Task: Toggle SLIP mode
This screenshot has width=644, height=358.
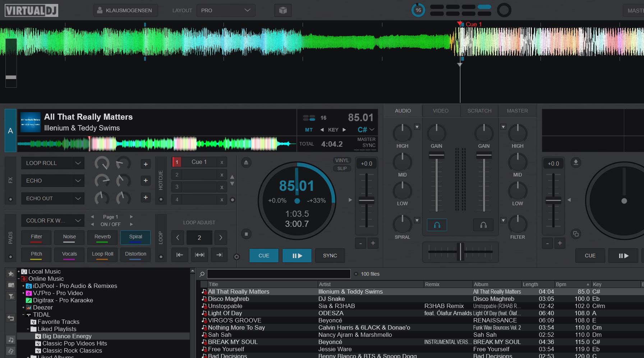Action: pos(342,169)
